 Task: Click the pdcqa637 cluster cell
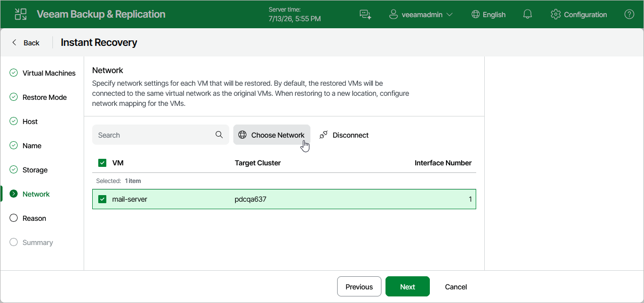pyautogui.click(x=250, y=199)
